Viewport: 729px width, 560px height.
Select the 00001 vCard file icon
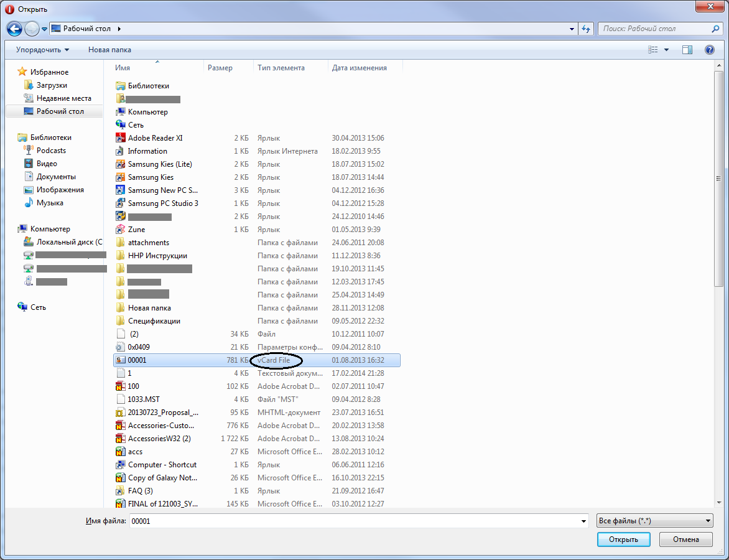click(x=121, y=360)
